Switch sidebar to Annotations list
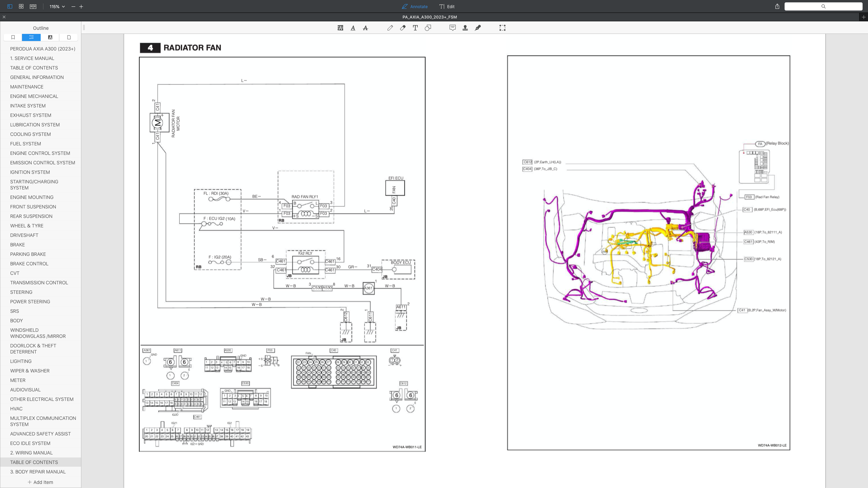Screen dimensions: 868x488 pos(50,37)
